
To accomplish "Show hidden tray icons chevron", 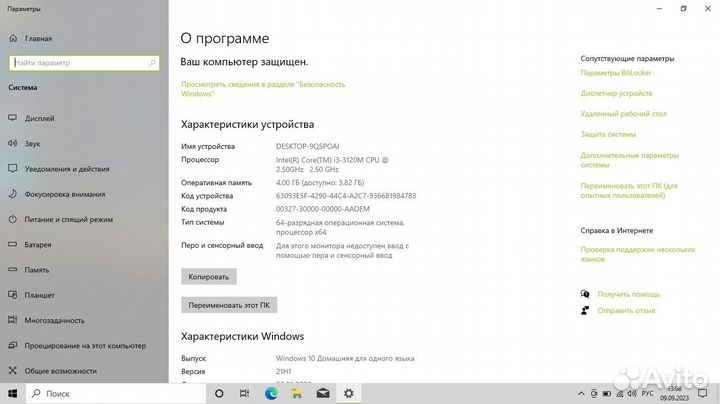I will tap(581, 393).
